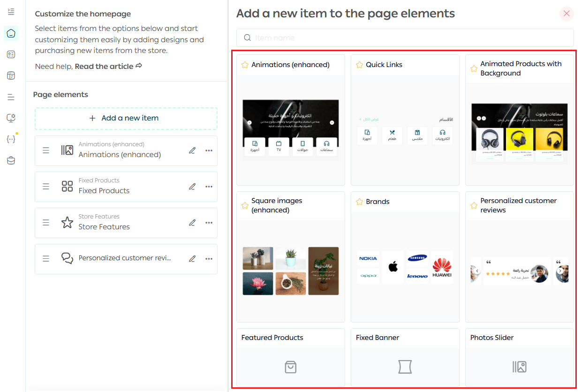Open the three-dot menu for Animations (enhanced)
The image size is (581, 392).
(209, 151)
